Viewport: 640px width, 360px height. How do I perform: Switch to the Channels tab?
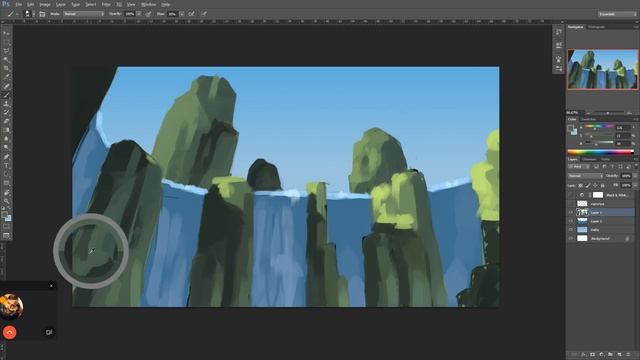pyautogui.click(x=589, y=159)
